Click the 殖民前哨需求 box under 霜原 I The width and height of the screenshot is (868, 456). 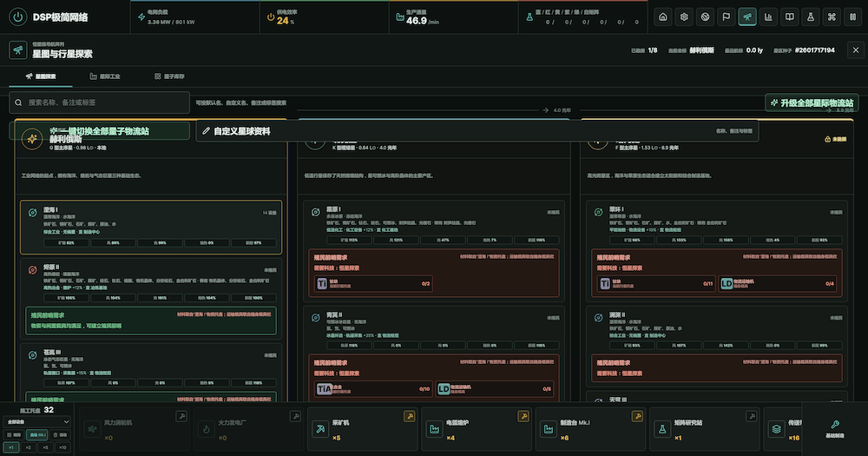434,273
